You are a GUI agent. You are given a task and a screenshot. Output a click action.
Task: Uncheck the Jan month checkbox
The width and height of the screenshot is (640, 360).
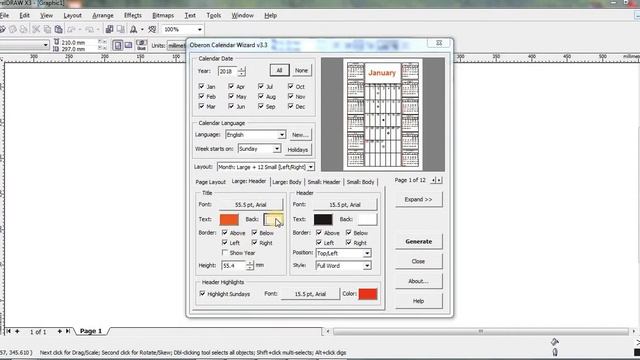coord(201,87)
